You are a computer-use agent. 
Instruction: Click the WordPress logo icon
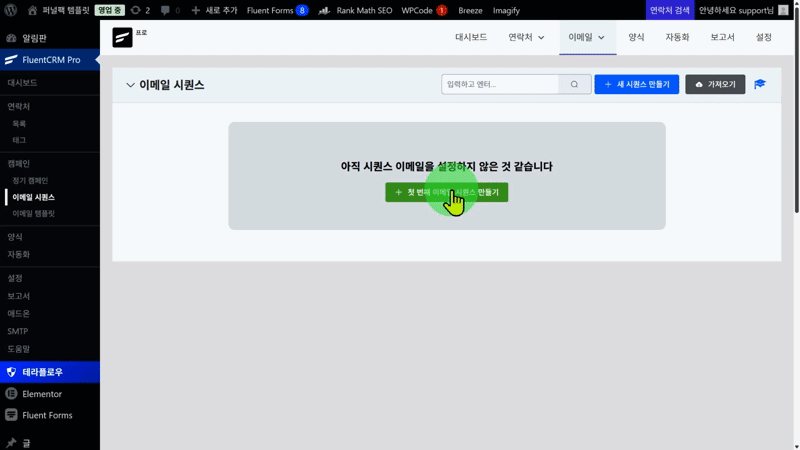tap(11, 10)
